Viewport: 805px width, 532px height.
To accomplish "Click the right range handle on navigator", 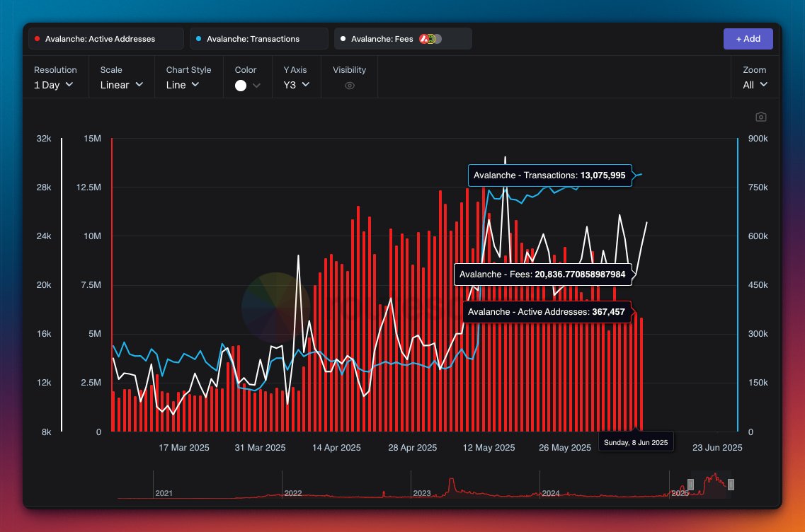I will coord(731,485).
